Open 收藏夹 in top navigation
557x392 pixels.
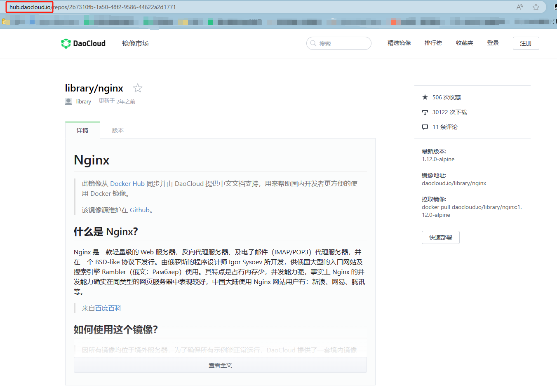pyautogui.click(x=465, y=43)
